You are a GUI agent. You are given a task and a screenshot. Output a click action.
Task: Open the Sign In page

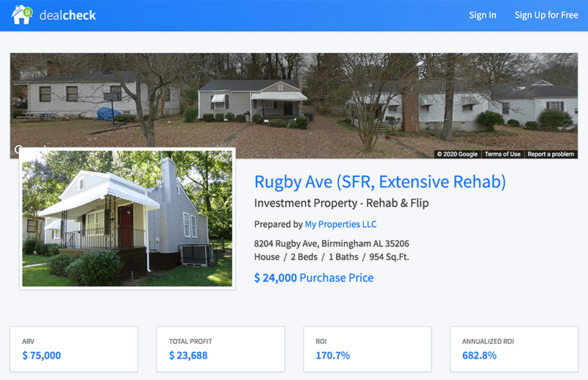(482, 15)
